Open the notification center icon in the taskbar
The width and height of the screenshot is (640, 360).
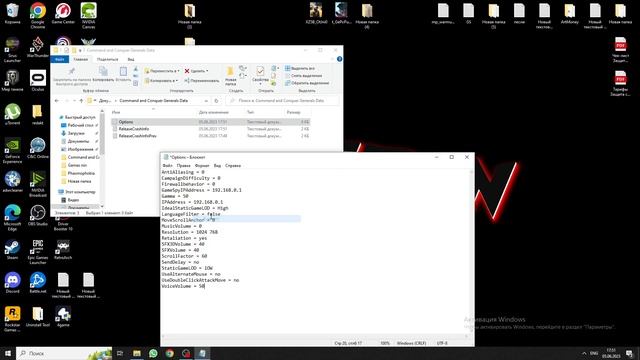pos(629,353)
